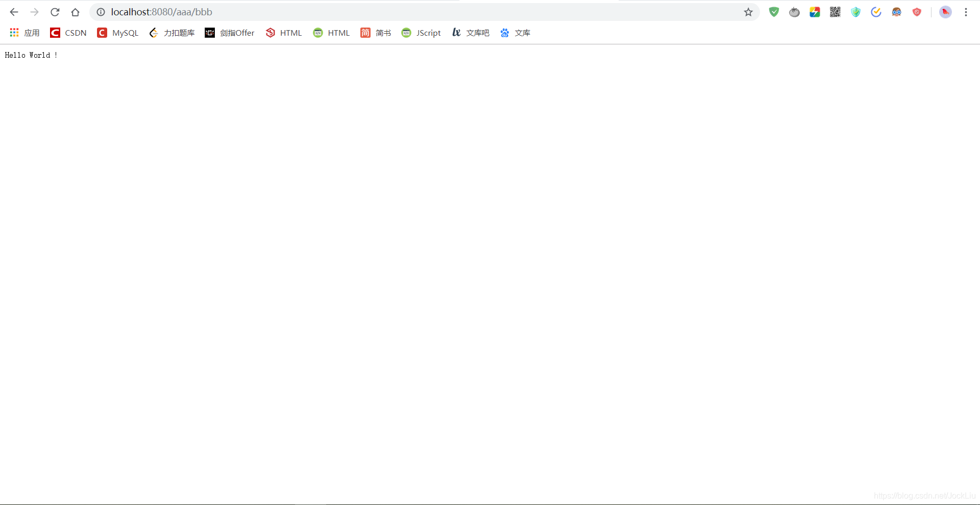Open the HTML bookmark with green icon
The width and height of the screenshot is (980, 505).
coord(332,33)
